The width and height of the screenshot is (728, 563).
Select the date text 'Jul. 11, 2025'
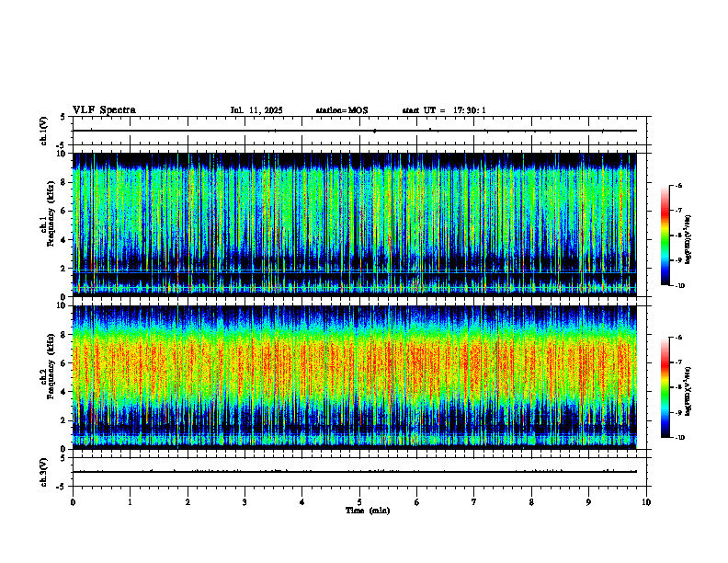point(256,110)
